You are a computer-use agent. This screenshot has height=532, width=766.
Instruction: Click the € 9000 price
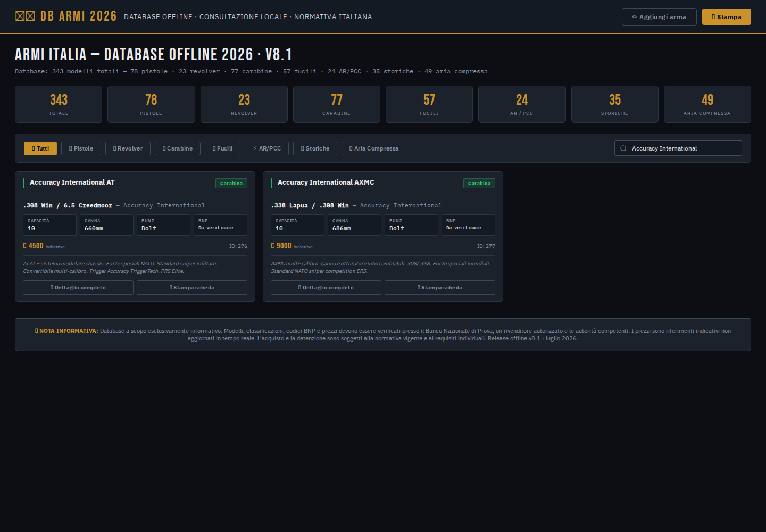click(281, 246)
